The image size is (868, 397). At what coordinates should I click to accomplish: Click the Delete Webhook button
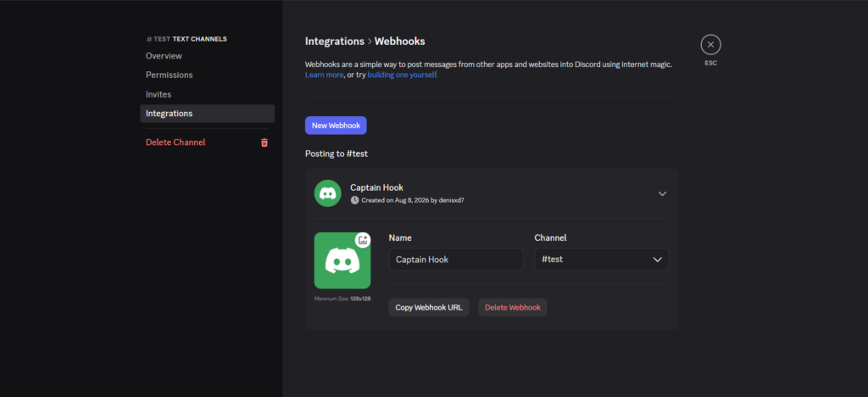tap(513, 307)
